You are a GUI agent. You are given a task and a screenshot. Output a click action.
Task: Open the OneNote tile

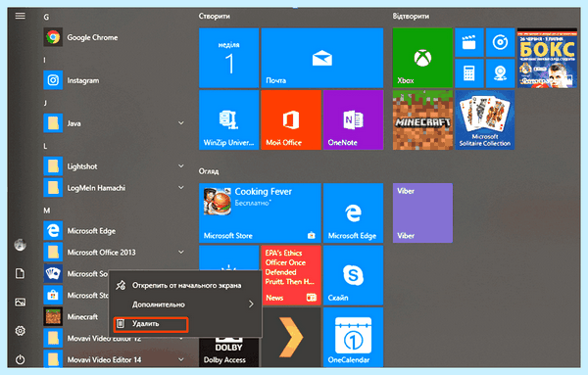pos(353,119)
